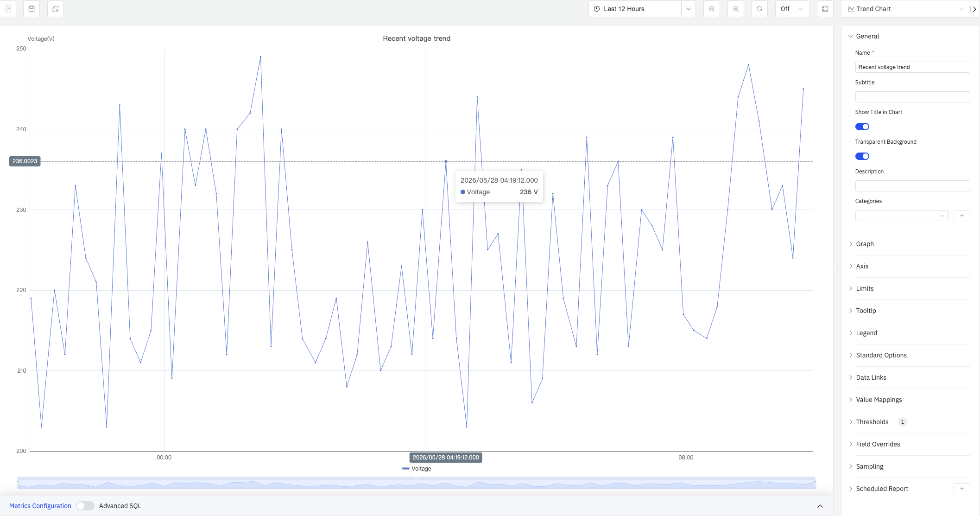This screenshot has height=516, width=980.
Task: Click the crosshair time label on the x-axis
Action: (446, 458)
